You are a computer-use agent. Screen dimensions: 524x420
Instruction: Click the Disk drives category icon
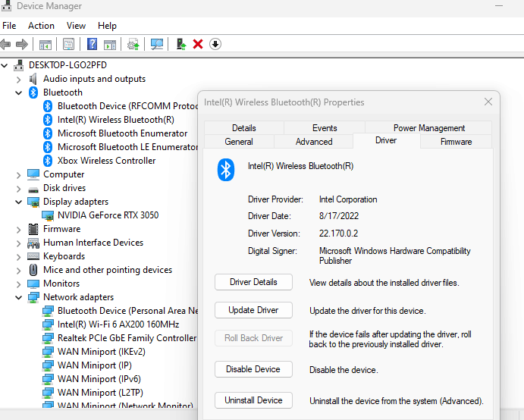[x=33, y=190]
